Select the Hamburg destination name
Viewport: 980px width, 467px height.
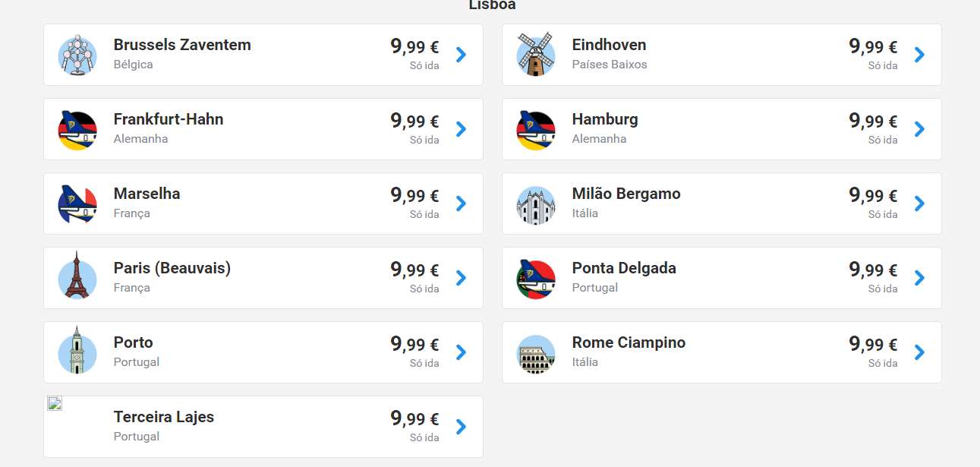[604, 119]
